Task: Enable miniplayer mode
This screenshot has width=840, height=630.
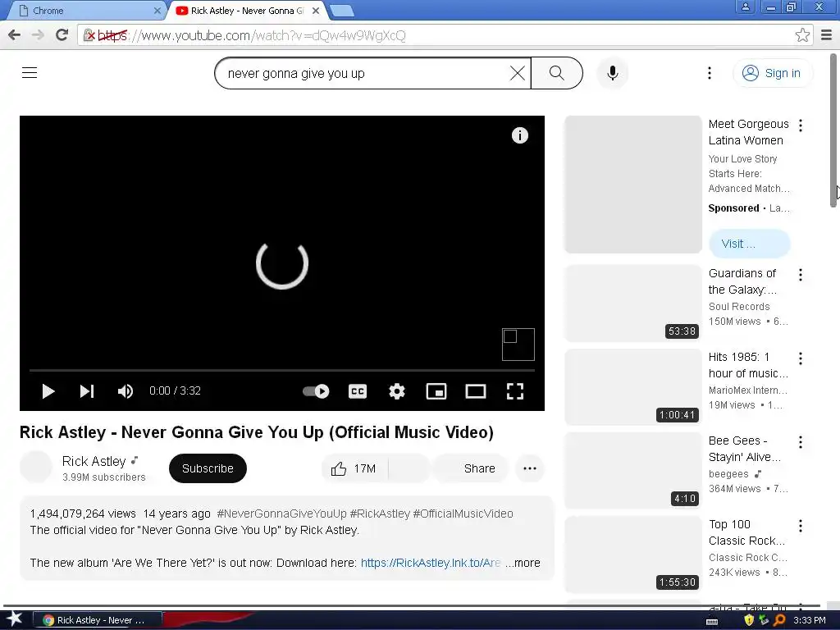Action: pyautogui.click(x=436, y=391)
